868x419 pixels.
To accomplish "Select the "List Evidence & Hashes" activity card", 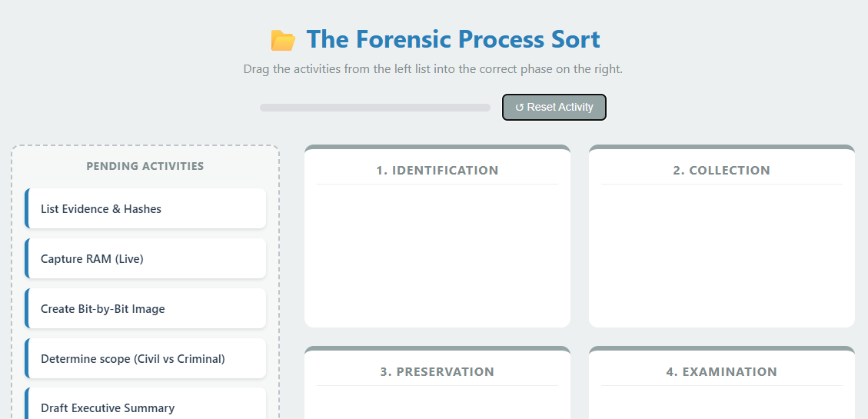I will coord(145,209).
